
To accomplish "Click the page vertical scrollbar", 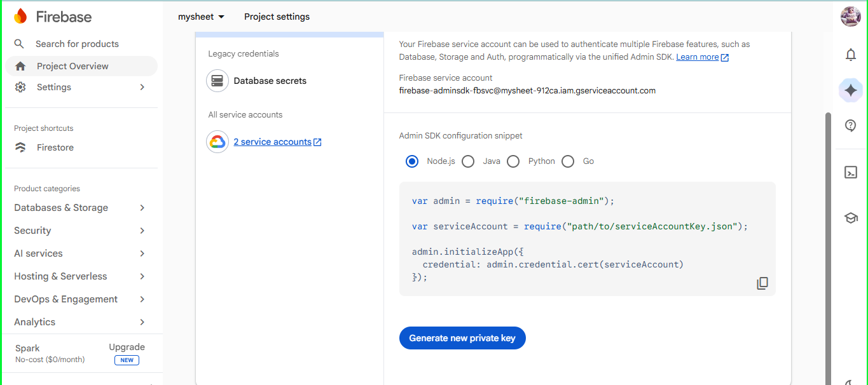I will 827,248.
